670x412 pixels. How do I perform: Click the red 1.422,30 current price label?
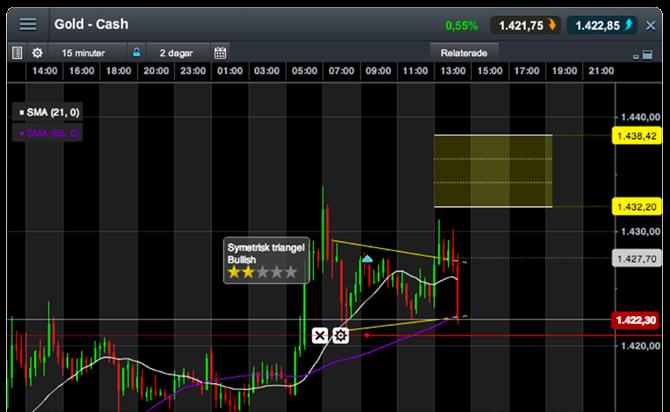point(636,320)
